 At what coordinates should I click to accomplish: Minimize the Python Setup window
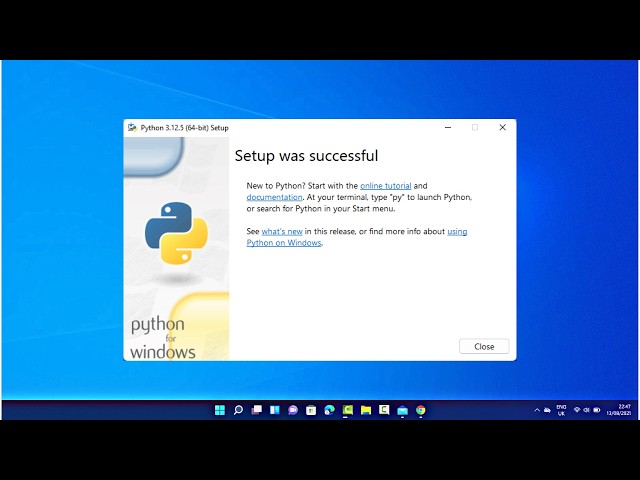point(448,127)
